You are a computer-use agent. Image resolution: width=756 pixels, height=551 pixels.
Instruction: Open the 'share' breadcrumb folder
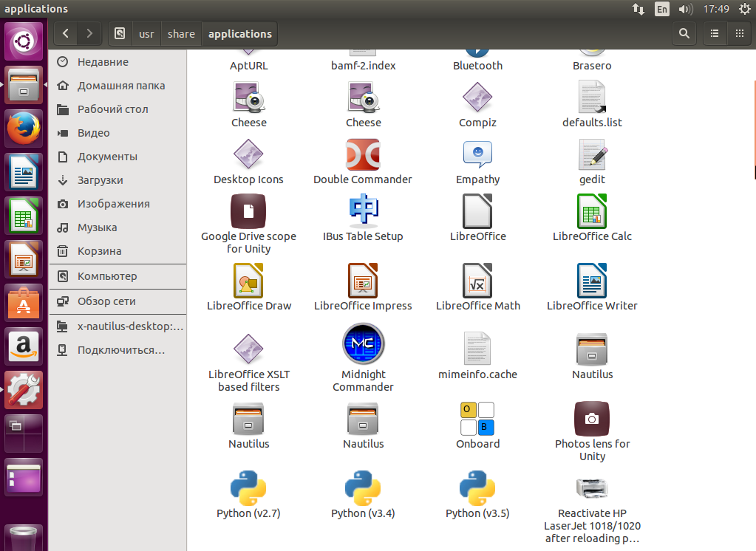[181, 34]
